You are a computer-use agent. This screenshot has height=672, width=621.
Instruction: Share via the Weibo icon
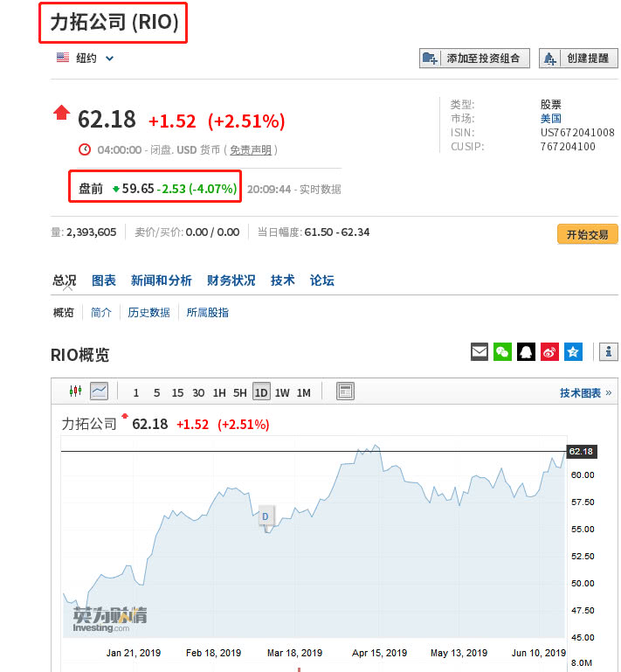549,352
